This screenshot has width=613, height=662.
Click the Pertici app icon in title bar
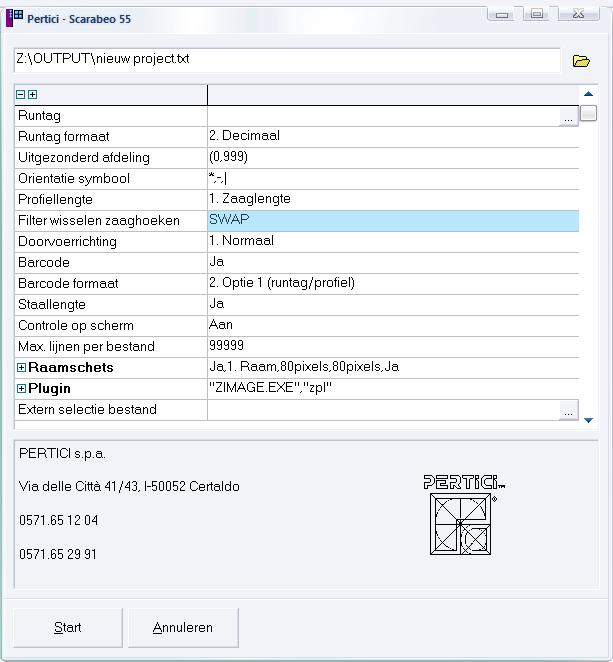pyautogui.click(x=14, y=18)
